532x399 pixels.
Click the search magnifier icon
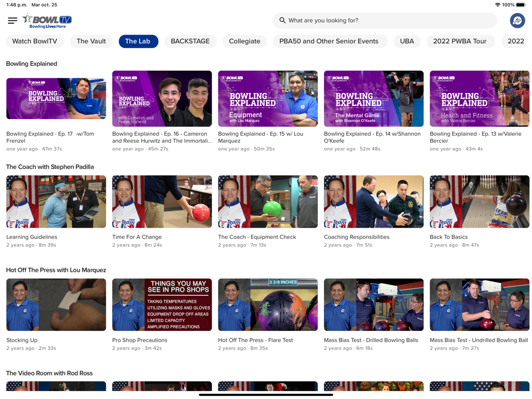click(282, 20)
